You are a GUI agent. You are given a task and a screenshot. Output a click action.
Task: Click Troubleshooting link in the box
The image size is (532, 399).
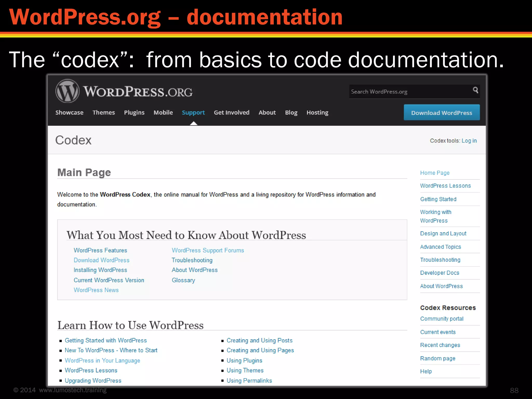(192, 260)
